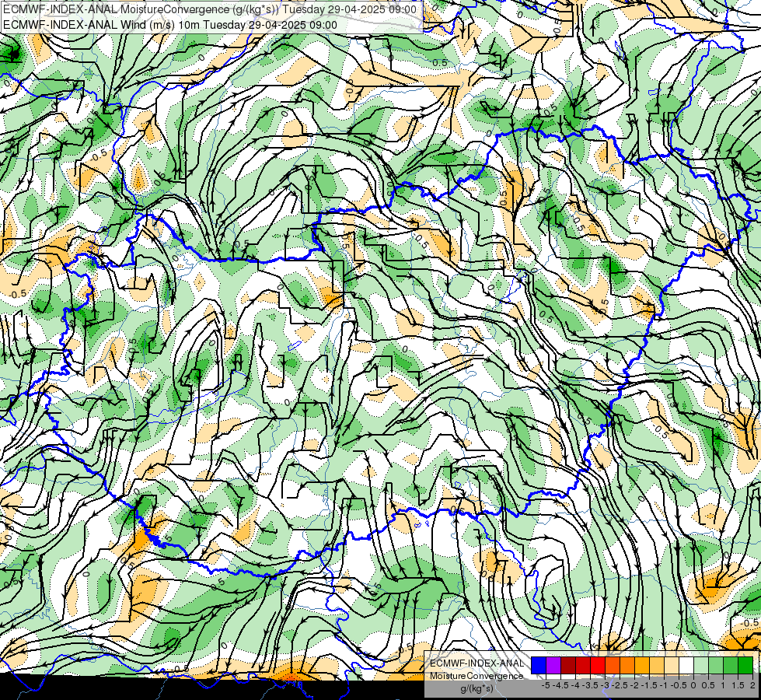Click the amber swatch between -2 and -1.5
Image resolution: width=761 pixels, height=700 pixels.
(x=642, y=665)
